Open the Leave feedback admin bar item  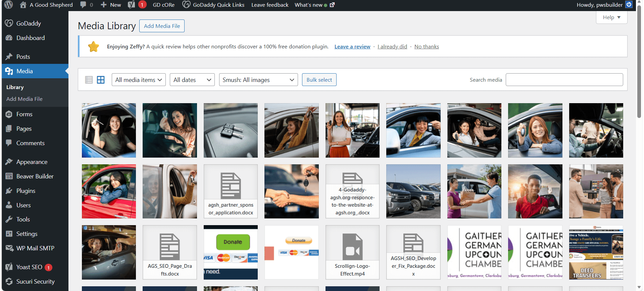point(270,5)
